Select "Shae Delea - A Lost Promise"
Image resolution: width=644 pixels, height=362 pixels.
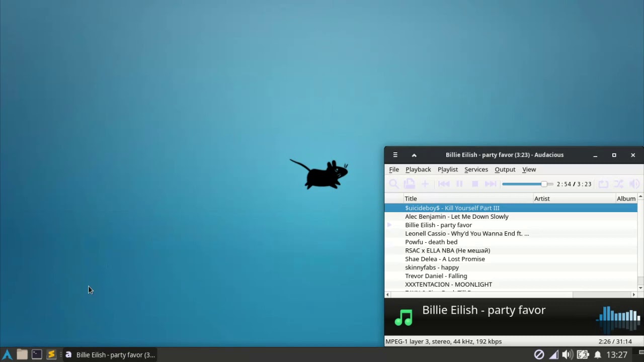click(x=511, y=259)
